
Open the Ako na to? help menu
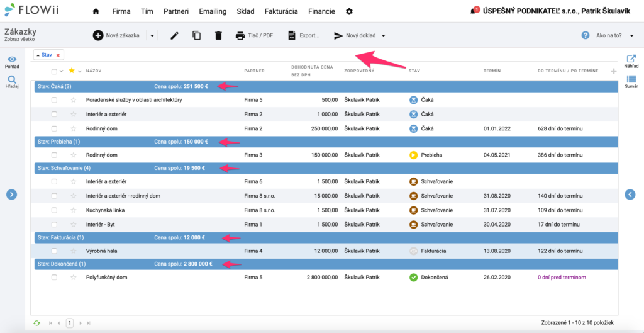(x=608, y=36)
